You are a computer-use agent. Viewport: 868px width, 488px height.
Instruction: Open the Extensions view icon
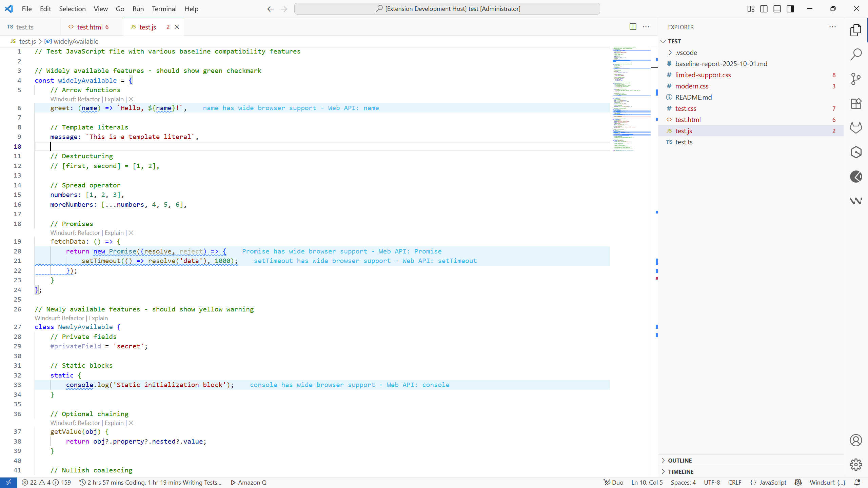click(x=856, y=103)
